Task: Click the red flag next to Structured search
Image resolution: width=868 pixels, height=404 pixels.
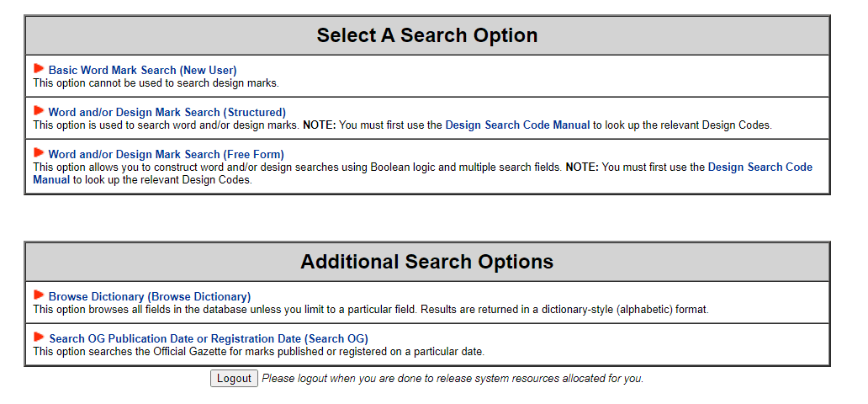Action: tap(39, 110)
